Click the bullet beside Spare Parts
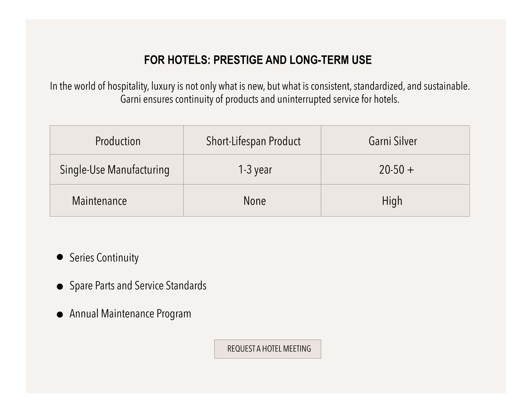532x415 pixels. (x=60, y=286)
